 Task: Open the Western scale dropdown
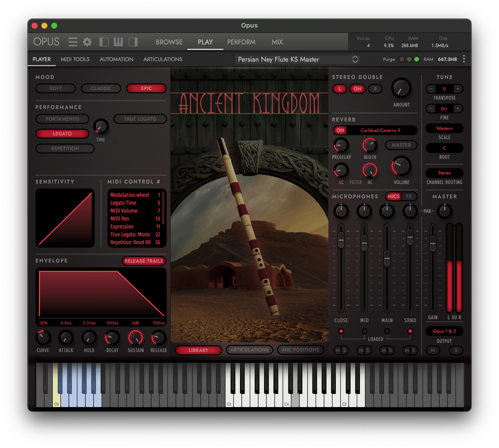pos(444,128)
